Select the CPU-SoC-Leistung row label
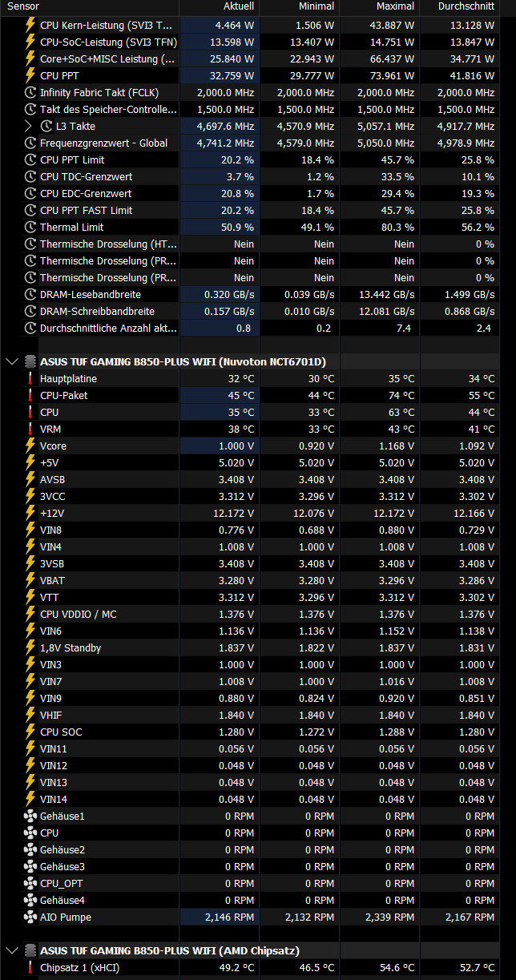The height and width of the screenshot is (980, 516). 108,42
